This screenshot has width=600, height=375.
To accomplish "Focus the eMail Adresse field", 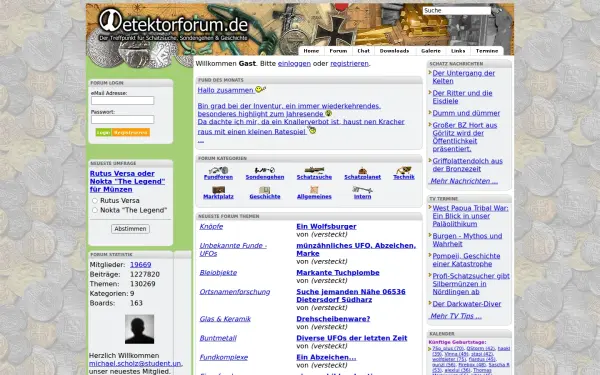I will coord(122,101).
